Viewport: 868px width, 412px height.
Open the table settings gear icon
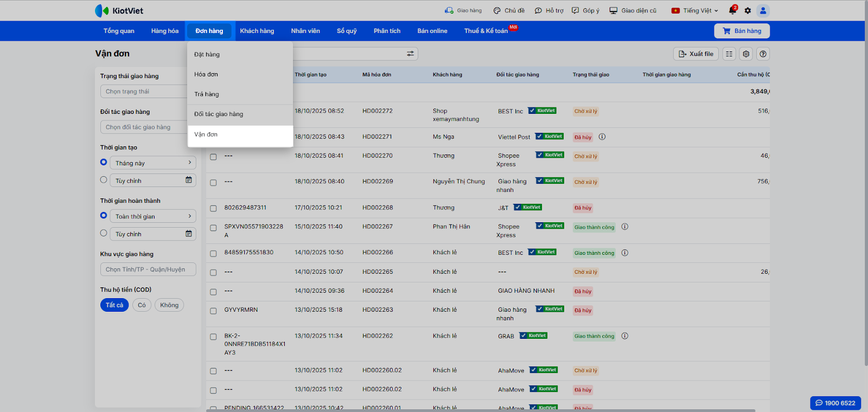pyautogui.click(x=746, y=54)
